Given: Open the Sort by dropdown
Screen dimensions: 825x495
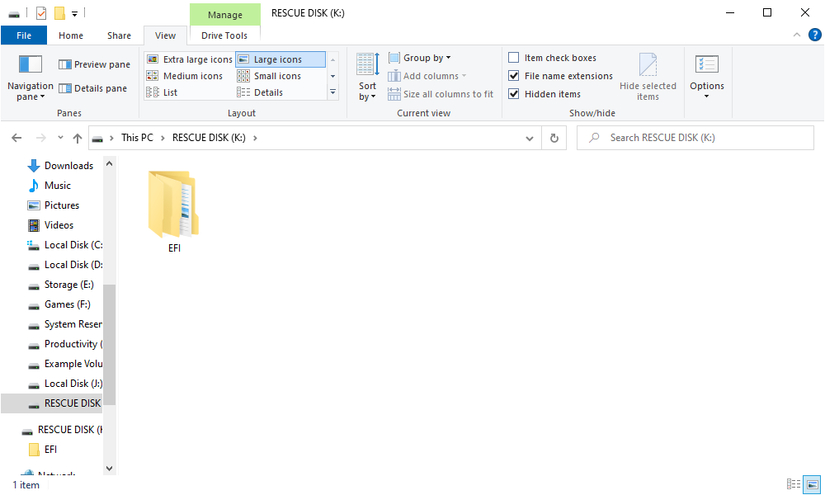Looking at the screenshot, I should 367,77.
